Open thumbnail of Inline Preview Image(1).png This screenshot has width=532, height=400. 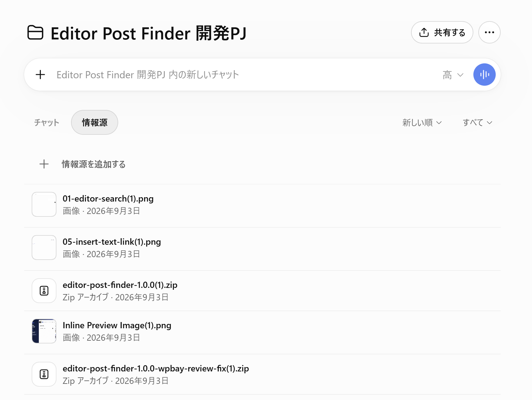[x=44, y=331]
